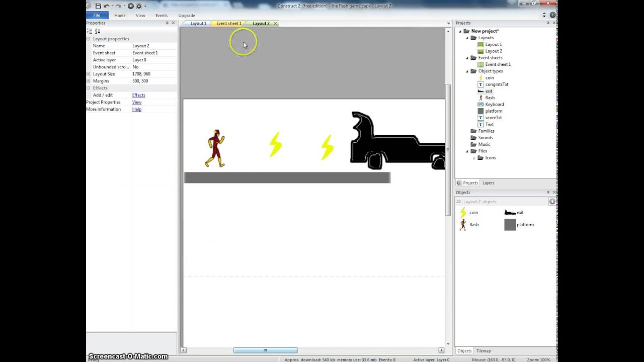The image size is (644, 362).
Task: Click the Redo arrow icon
Action: tap(118, 6)
